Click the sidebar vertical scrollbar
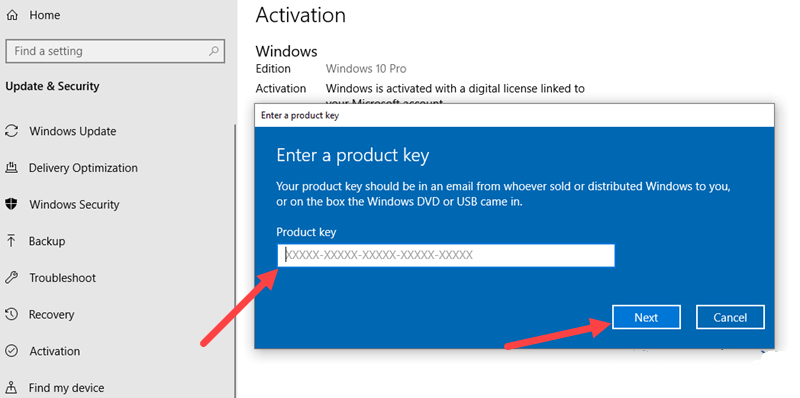800x398 pixels. pyautogui.click(x=235, y=260)
